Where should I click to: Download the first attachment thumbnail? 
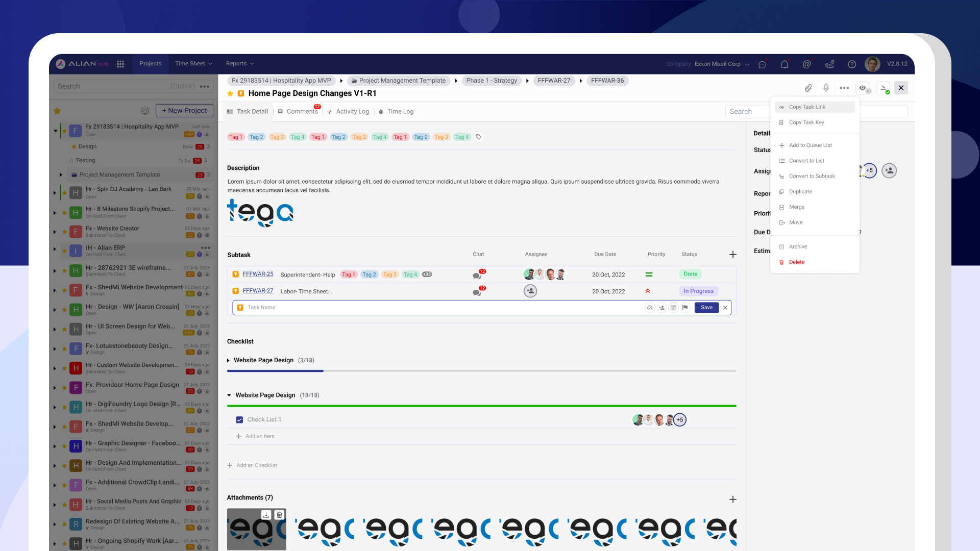pos(266,515)
